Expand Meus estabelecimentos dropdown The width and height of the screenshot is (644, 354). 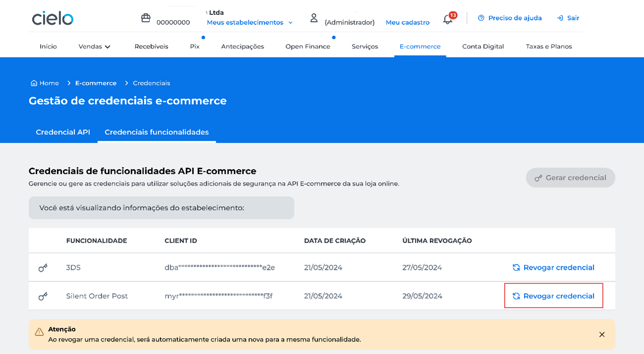point(250,22)
